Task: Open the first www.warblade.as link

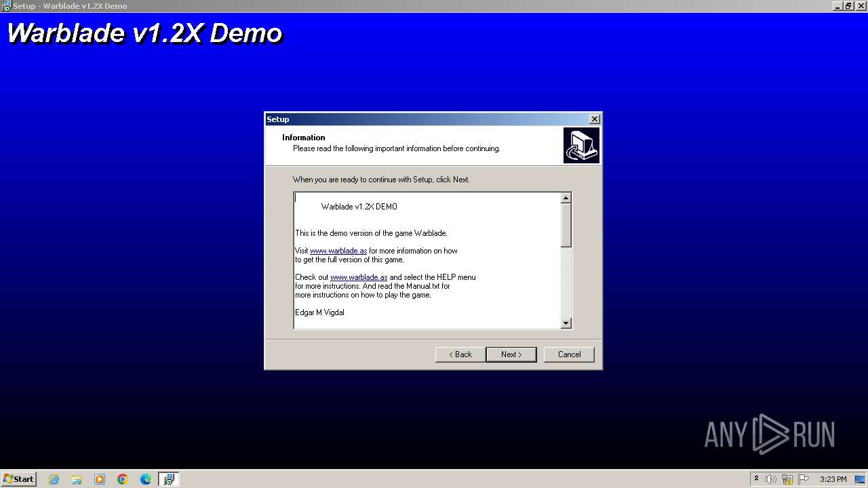Action: pyautogui.click(x=338, y=251)
